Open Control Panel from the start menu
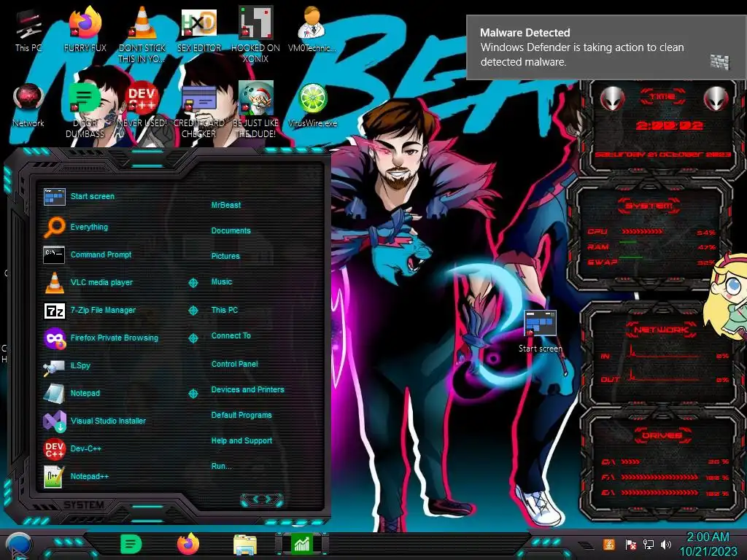The image size is (747, 560). click(234, 364)
